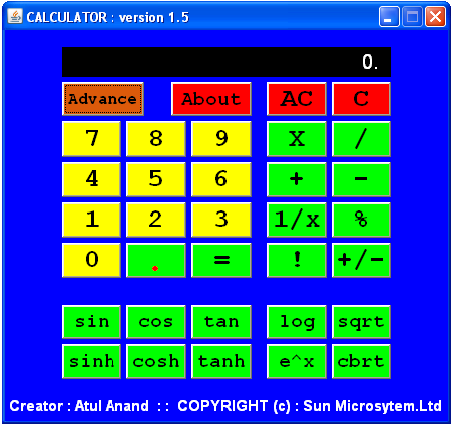Click the 'Creator : Atul Anand' footer text
The height and width of the screenshot is (426, 452).
click(79, 406)
